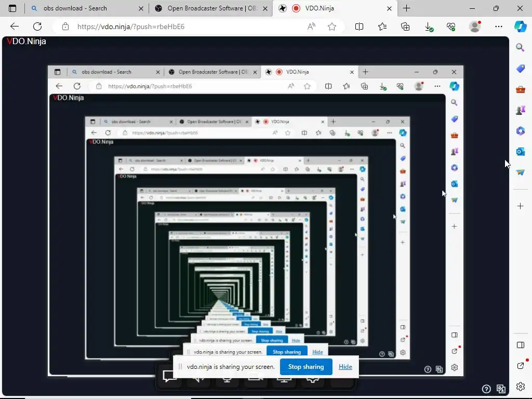This screenshot has width=532, height=399.
Task: Close the Open Broadcaster Software tab
Action: [x=265, y=8]
